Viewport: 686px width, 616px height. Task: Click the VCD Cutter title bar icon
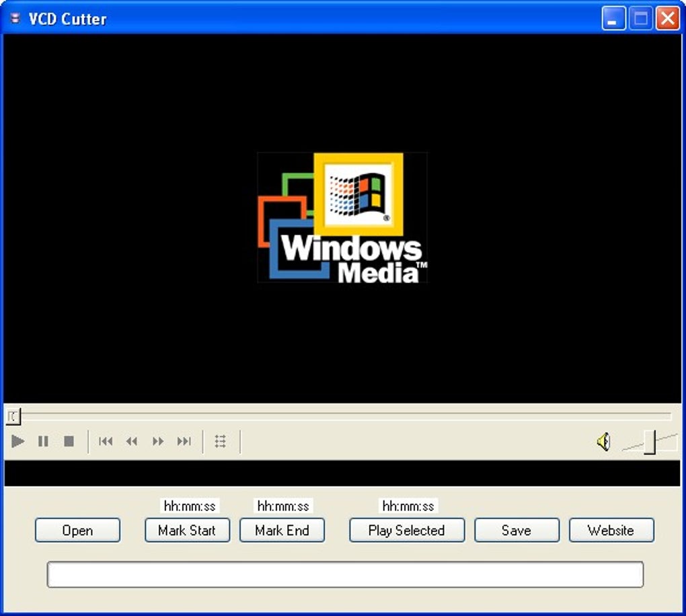coord(15,18)
